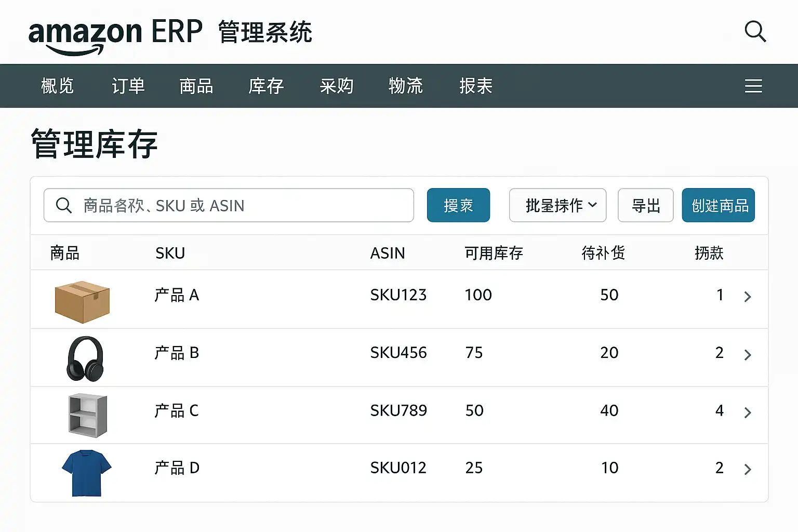This screenshot has height=532, width=798.
Task: Go to the 订单 orders tab
Action: [128, 86]
